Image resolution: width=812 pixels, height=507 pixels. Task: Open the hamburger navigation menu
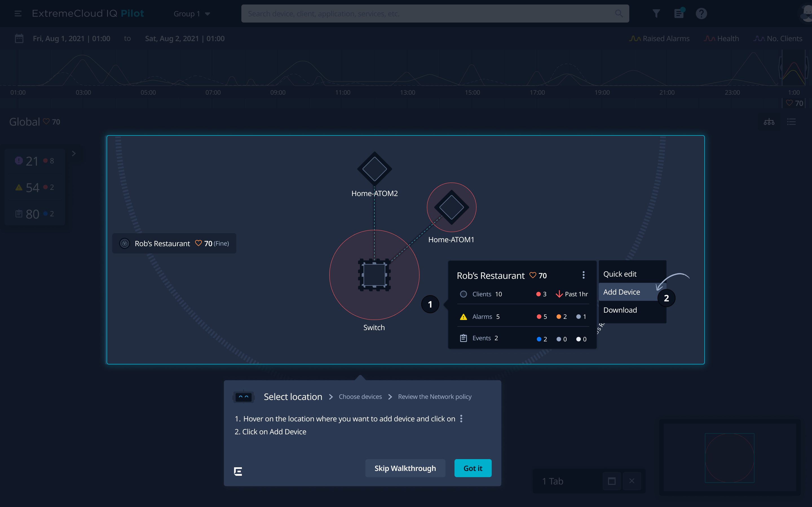point(18,14)
